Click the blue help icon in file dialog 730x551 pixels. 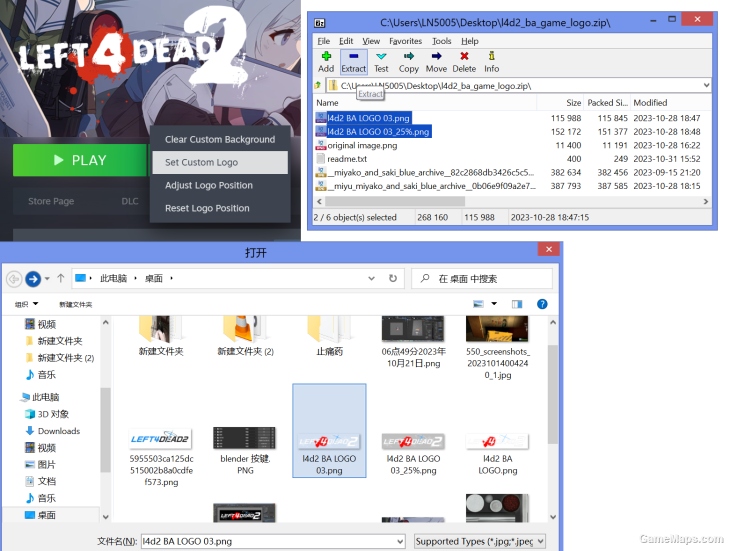click(x=542, y=304)
